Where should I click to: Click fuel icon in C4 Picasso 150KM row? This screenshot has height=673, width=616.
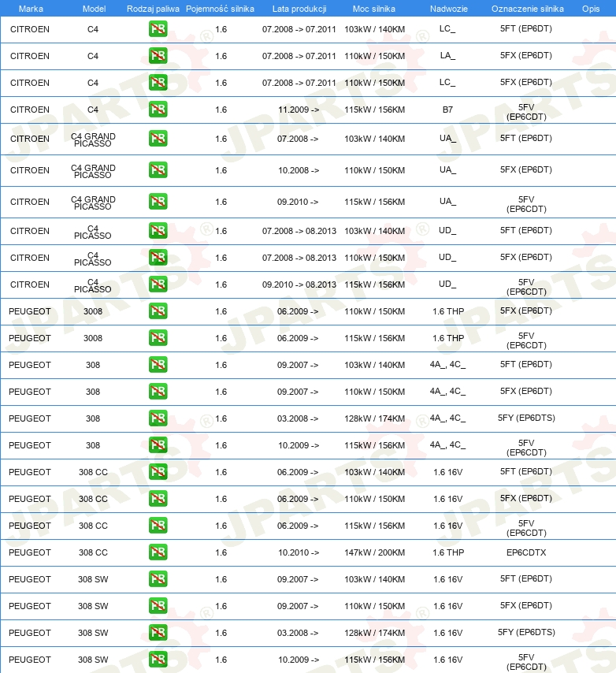[158, 258]
